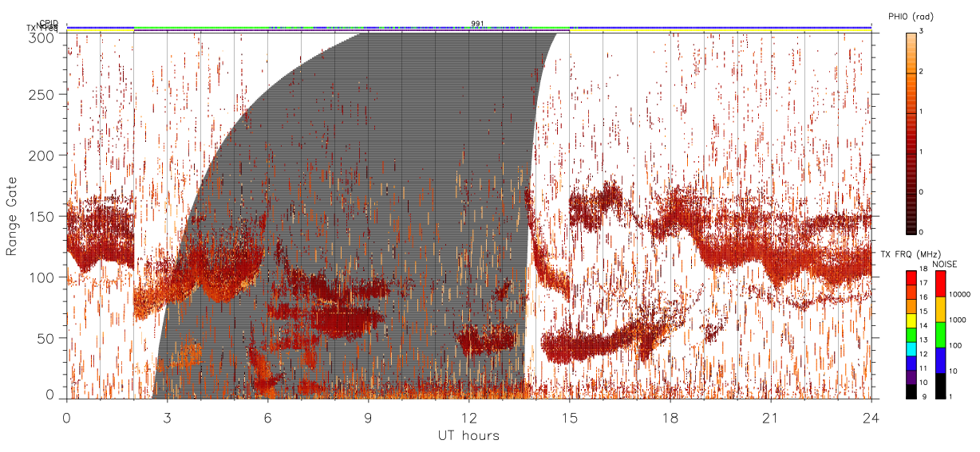Select the purple swatch in TX FRQ legend
The width and height of the screenshot is (980, 452).
pyautogui.click(x=911, y=377)
